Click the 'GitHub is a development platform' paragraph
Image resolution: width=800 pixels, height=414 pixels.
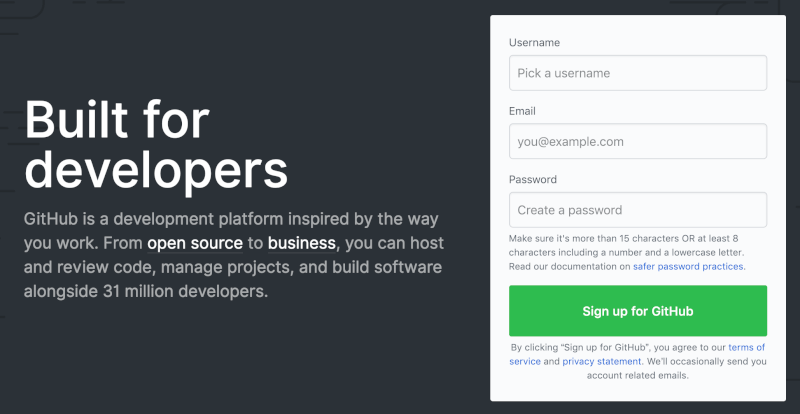[x=234, y=255]
